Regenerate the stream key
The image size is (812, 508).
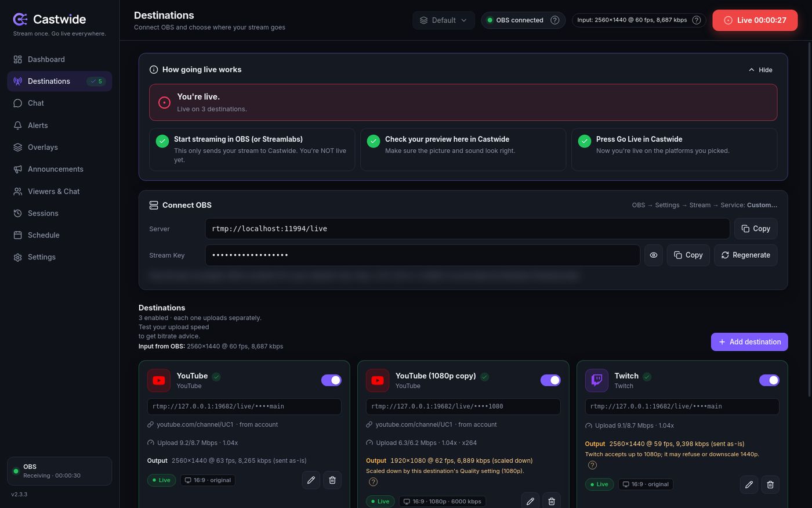[x=746, y=255]
